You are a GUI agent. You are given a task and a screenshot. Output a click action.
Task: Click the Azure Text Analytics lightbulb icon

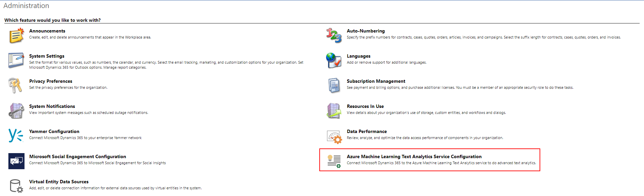[x=334, y=161]
